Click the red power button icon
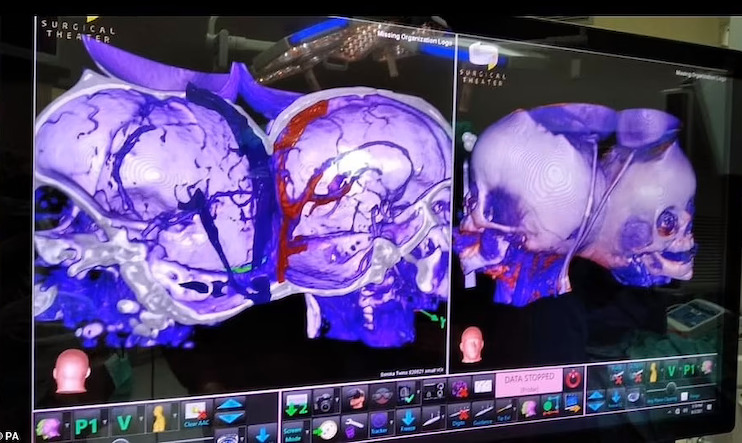The width and height of the screenshot is (742, 443). (x=573, y=379)
